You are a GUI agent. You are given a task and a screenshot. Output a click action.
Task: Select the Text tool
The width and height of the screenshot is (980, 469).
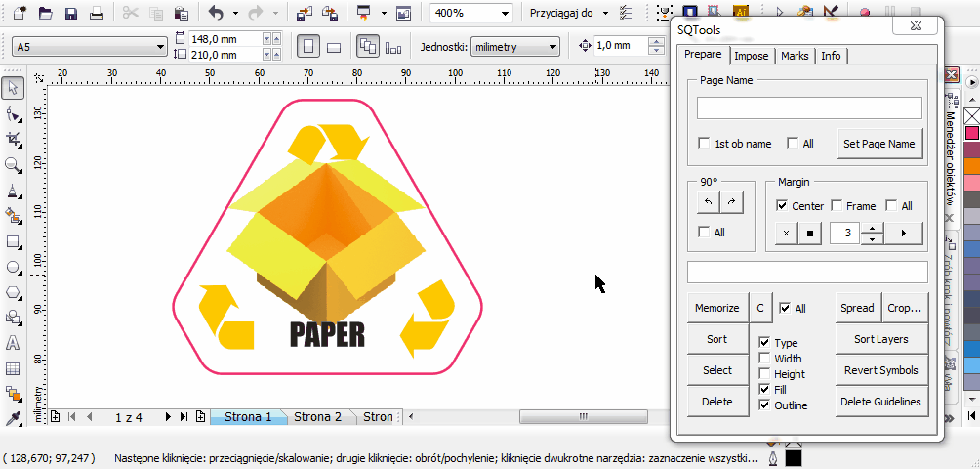[x=13, y=343]
